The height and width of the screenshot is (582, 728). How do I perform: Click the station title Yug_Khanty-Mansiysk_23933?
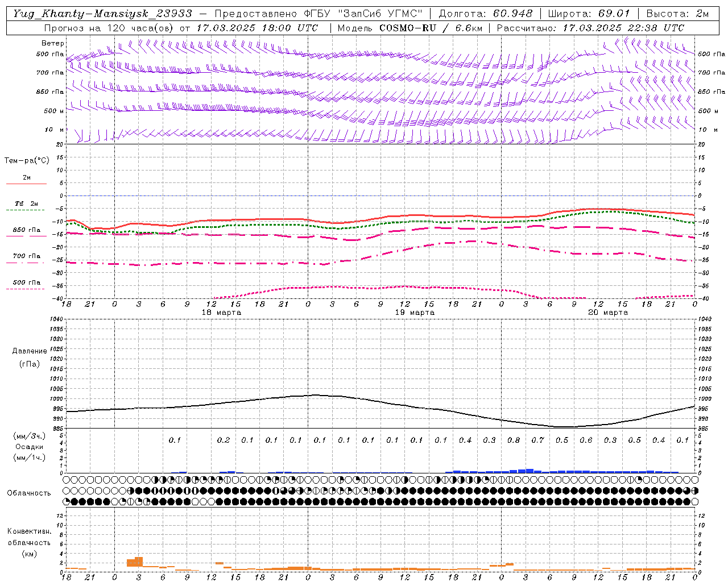point(102,14)
